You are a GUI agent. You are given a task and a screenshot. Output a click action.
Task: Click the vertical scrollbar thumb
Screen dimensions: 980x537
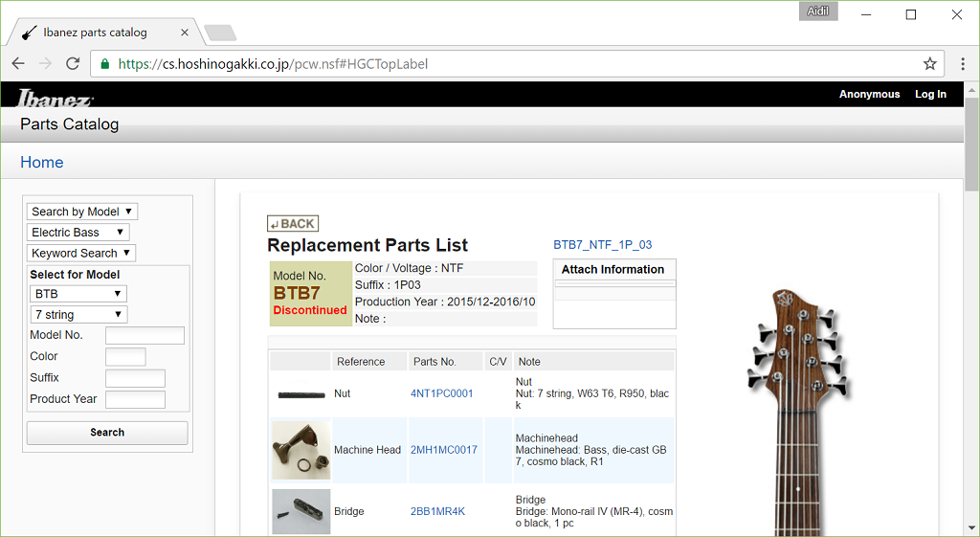(972, 144)
